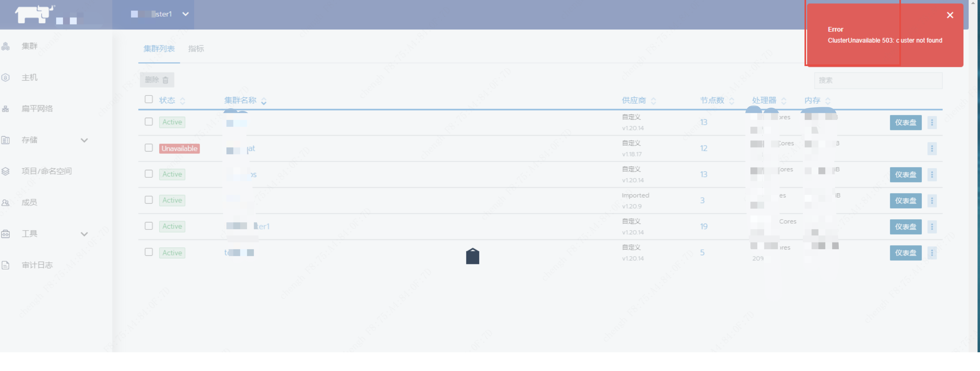The height and width of the screenshot is (371, 980).
Task: Click the 主机 hosts sidebar icon
Action: [6, 78]
